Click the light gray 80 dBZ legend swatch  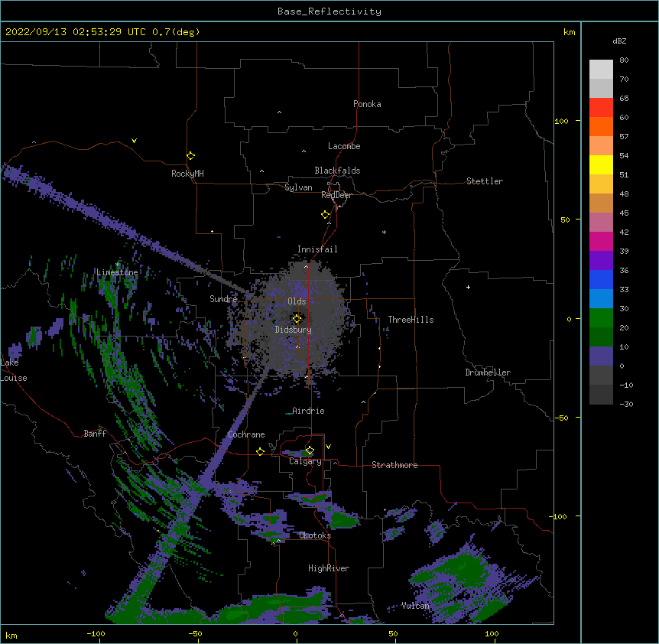point(601,69)
